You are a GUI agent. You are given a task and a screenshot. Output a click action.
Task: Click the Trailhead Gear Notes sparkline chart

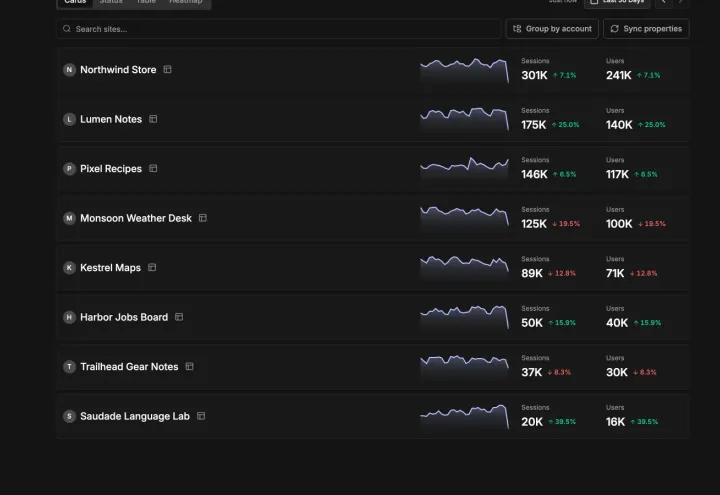[464, 367]
